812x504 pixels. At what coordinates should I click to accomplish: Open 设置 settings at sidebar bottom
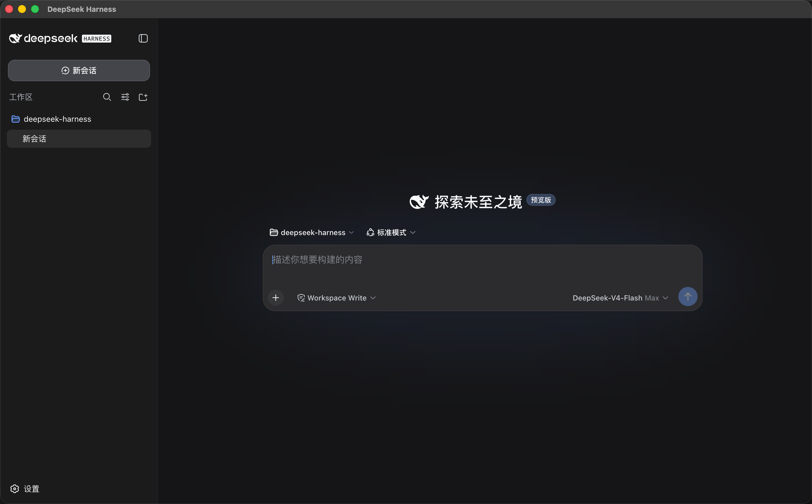click(x=25, y=489)
